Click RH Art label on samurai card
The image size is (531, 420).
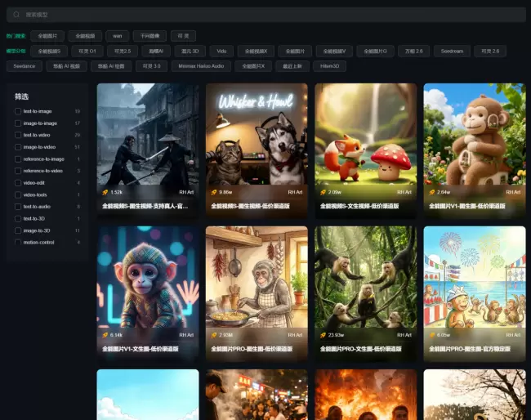pos(185,192)
